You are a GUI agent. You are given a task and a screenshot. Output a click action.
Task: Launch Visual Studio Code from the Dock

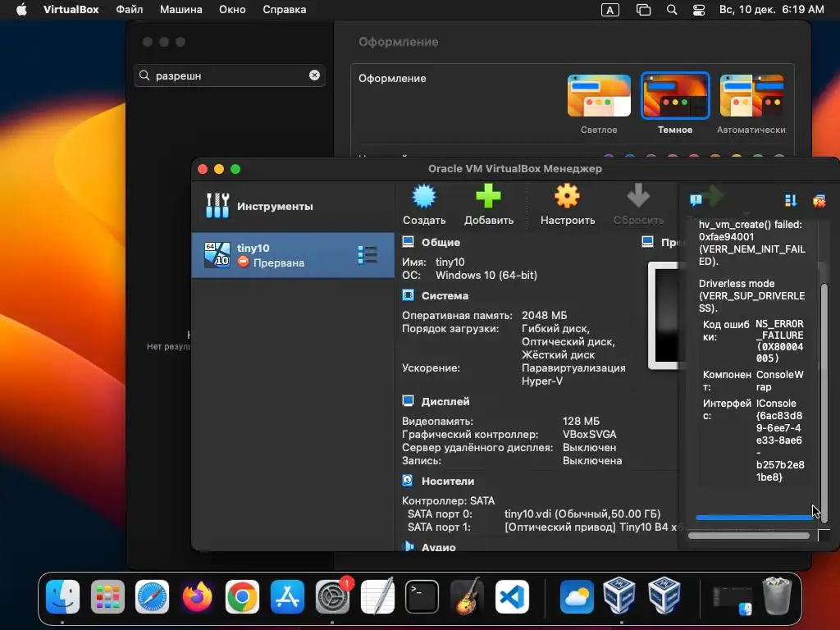tap(512, 596)
